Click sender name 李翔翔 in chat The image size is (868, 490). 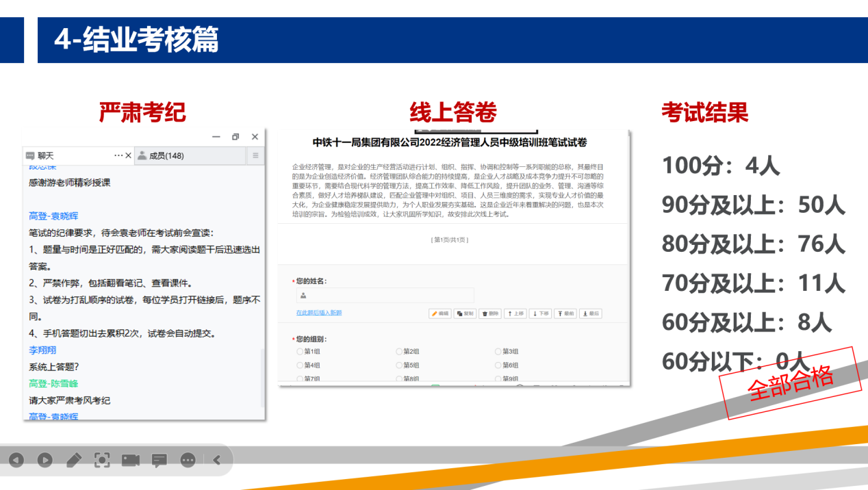[41, 350]
